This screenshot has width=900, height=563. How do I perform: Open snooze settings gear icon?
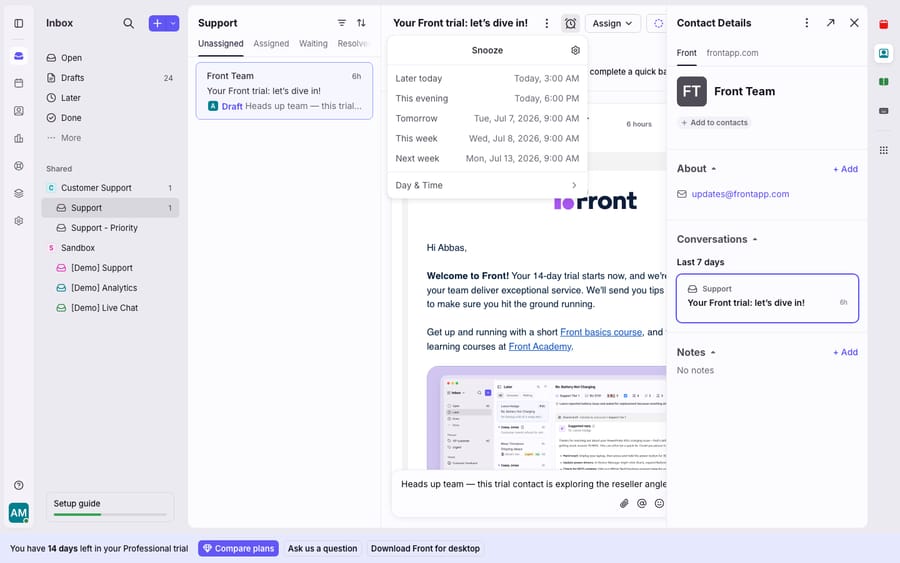click(x=575, y=51)
